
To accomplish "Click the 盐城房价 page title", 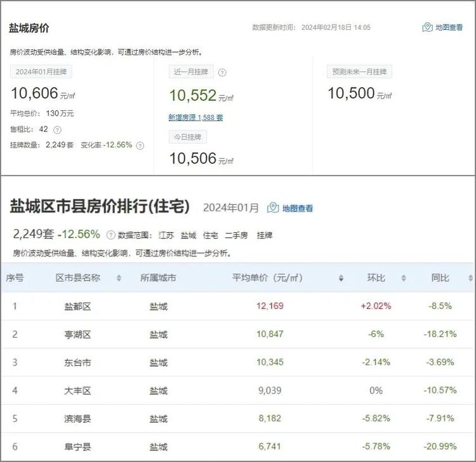I will coord(29,28).
